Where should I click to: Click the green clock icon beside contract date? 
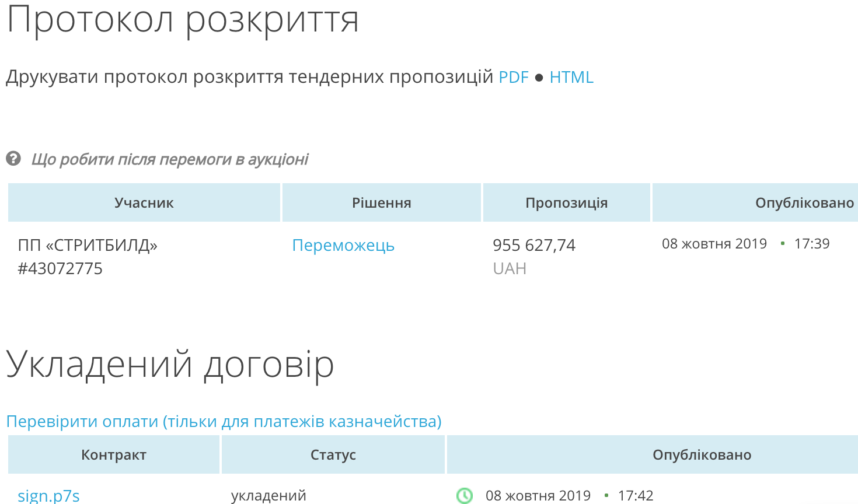pos(464,496)
